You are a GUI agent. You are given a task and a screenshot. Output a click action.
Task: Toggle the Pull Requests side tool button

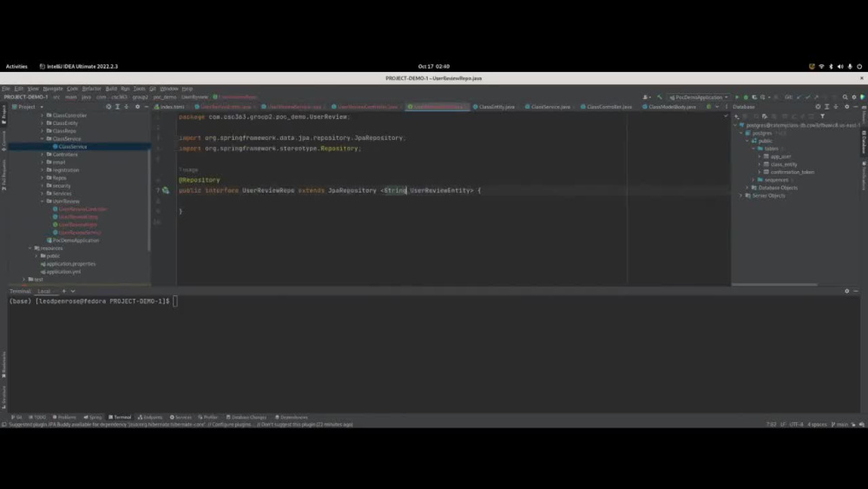click(3, 175)
